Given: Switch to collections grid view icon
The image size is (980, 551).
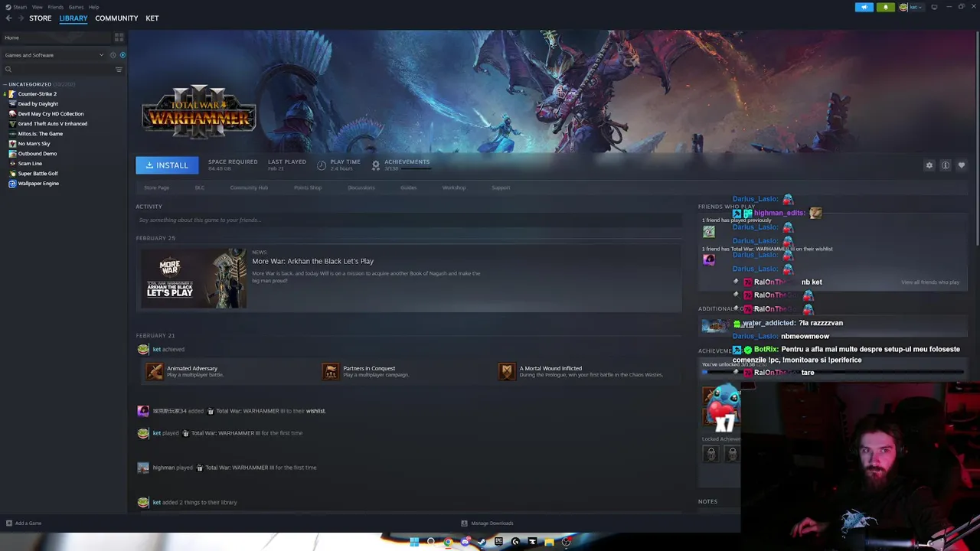Looking at the screenshot, I should 119,37.
